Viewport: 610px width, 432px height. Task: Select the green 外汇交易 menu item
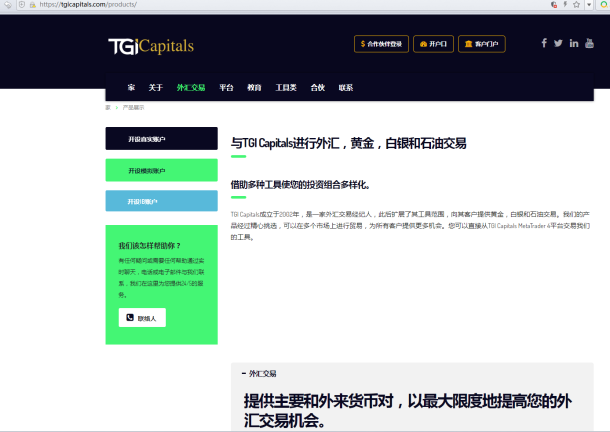coord(191,88)
